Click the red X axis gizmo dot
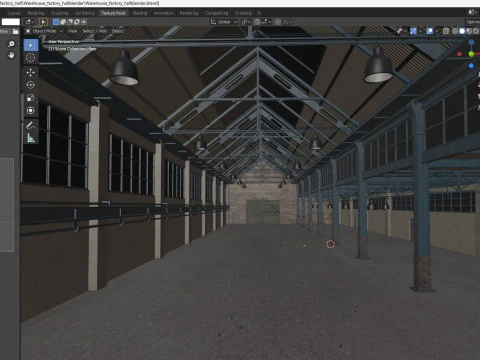480x360 pixels. [x=459, y=54]
